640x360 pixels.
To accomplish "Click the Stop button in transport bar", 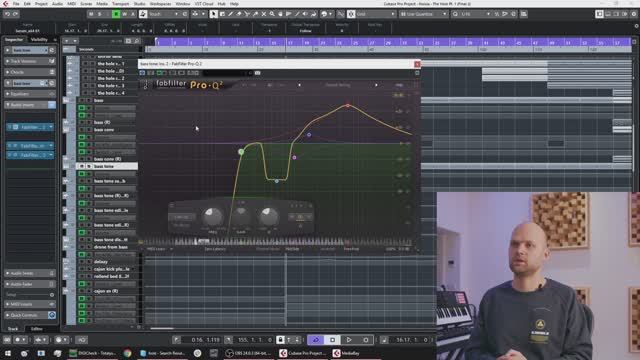I will click(x=332, y=340).
